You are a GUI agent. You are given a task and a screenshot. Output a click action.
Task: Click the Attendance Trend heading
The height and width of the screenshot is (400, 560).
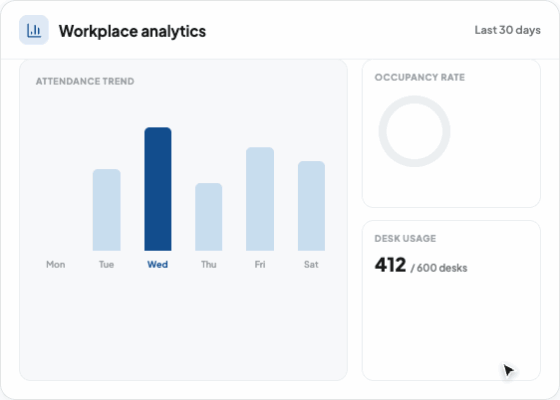click(x=85, y=81)
